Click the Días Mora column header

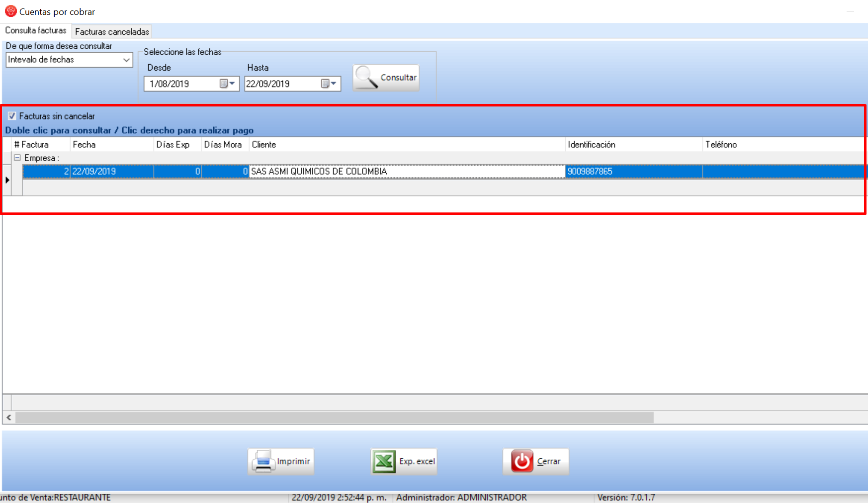coord(223,144)
